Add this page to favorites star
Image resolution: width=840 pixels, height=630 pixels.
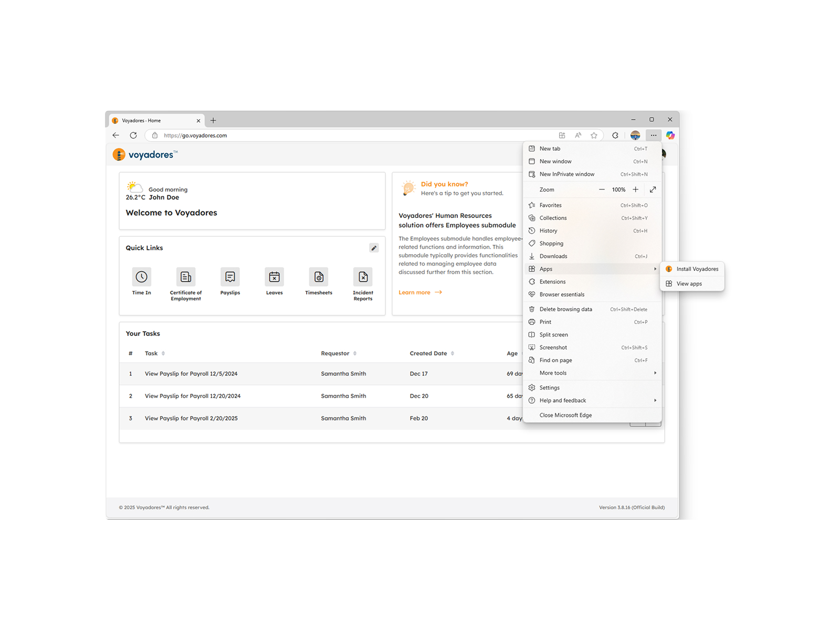point(594,135)
